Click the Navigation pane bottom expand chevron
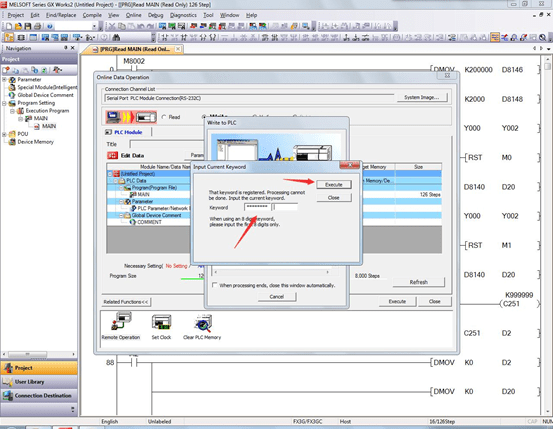The height and width of the screenshot is (429, 553). [73, 409]
